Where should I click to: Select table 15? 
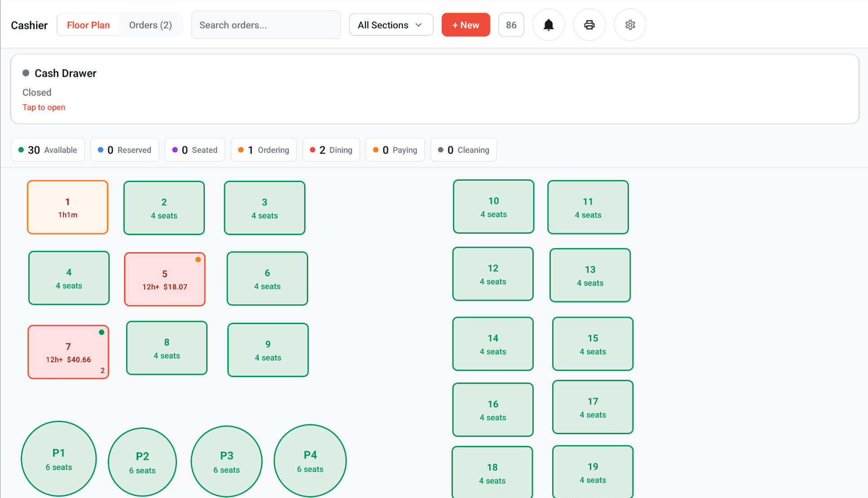(593, 344)
